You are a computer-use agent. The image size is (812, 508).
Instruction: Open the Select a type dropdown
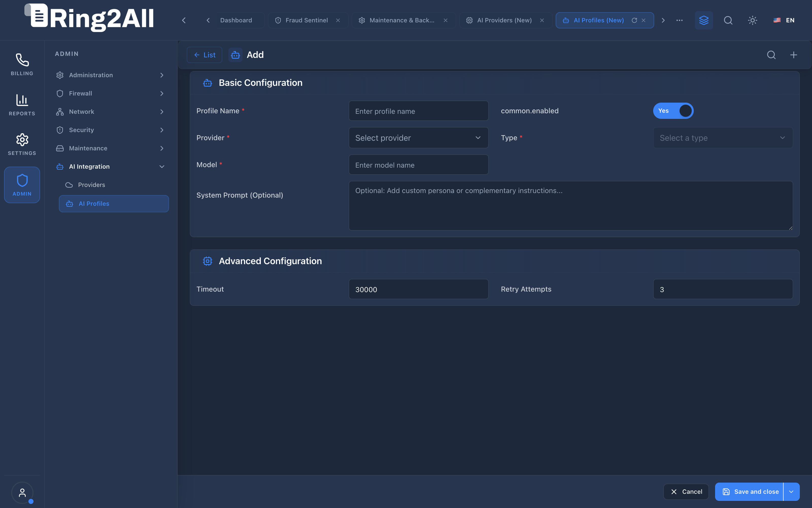click(x=723, y=138)
